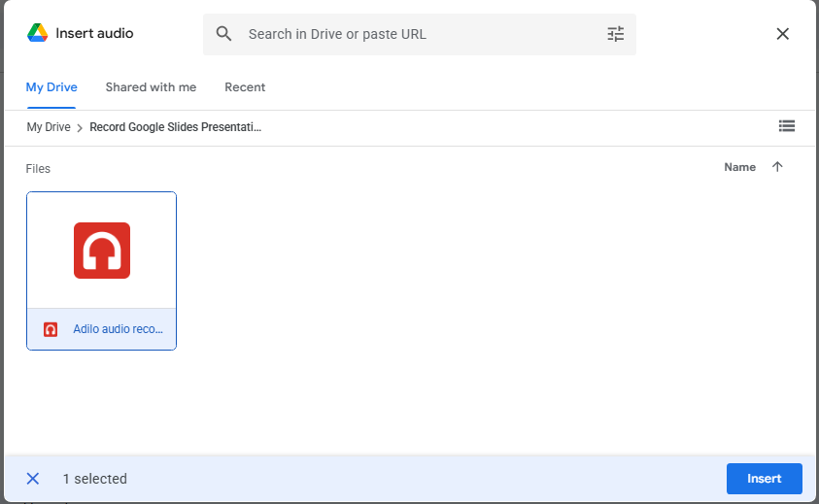Image resolution: width=819 pixels, height=504 pixels.
Task: Click the Google Drive logo
Action: [x=38, y=33]
